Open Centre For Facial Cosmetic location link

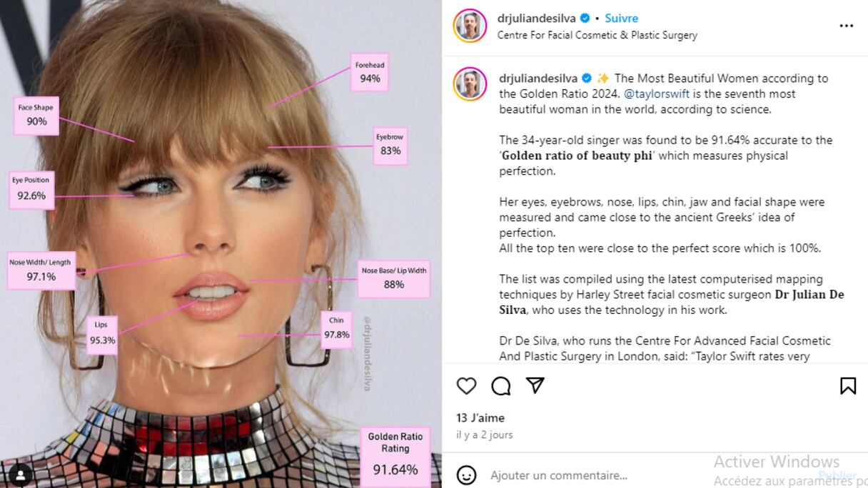[x=597, y=35]
